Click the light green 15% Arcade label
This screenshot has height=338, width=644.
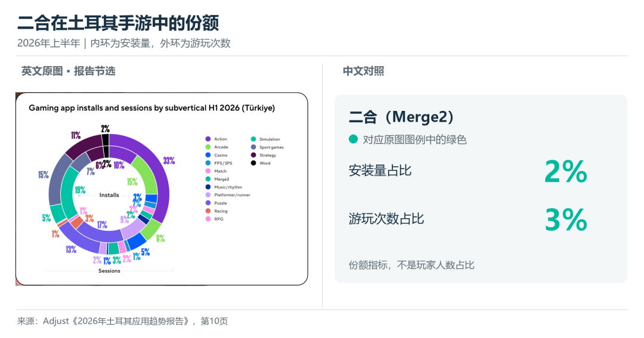[132, 182]
